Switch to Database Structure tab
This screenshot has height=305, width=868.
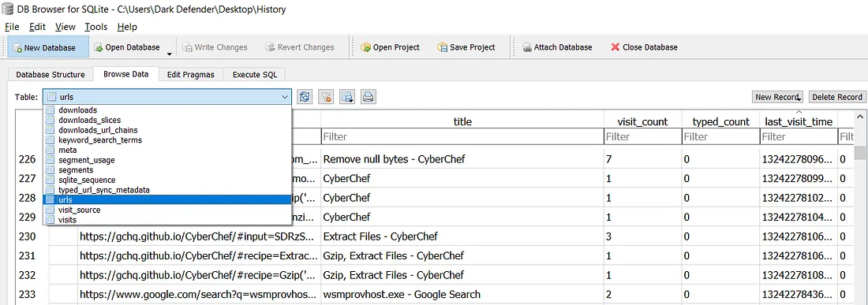point(51,75)
